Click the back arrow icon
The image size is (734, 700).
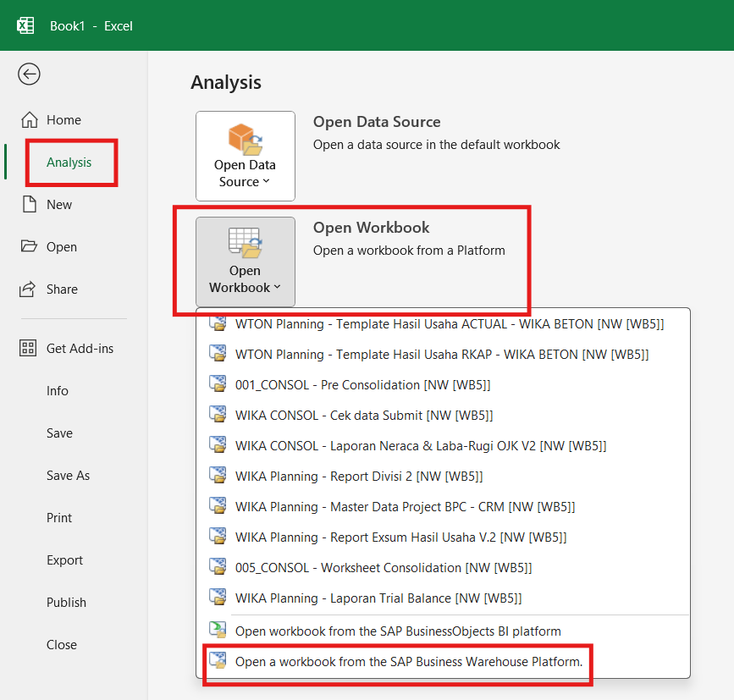29,74
